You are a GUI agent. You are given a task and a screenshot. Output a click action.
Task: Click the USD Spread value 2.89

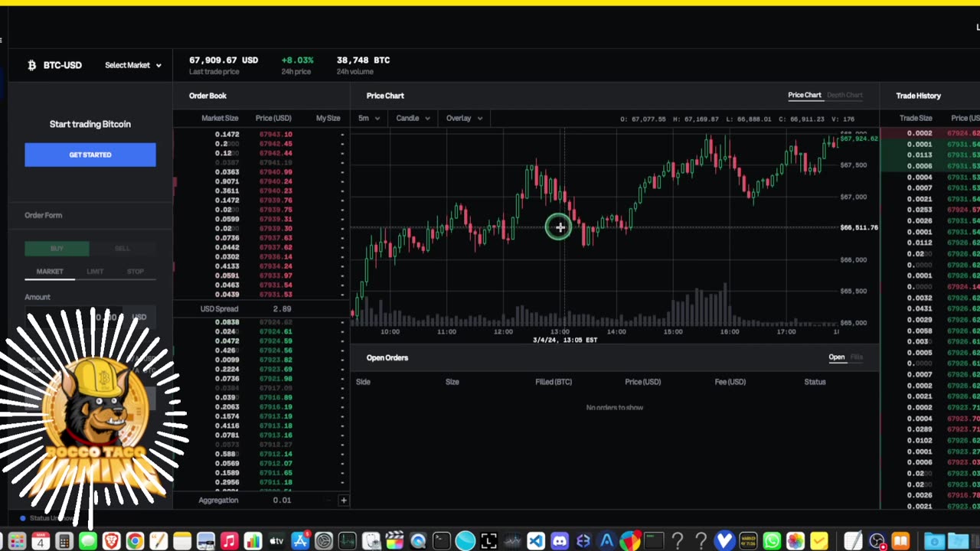point(282,309)
